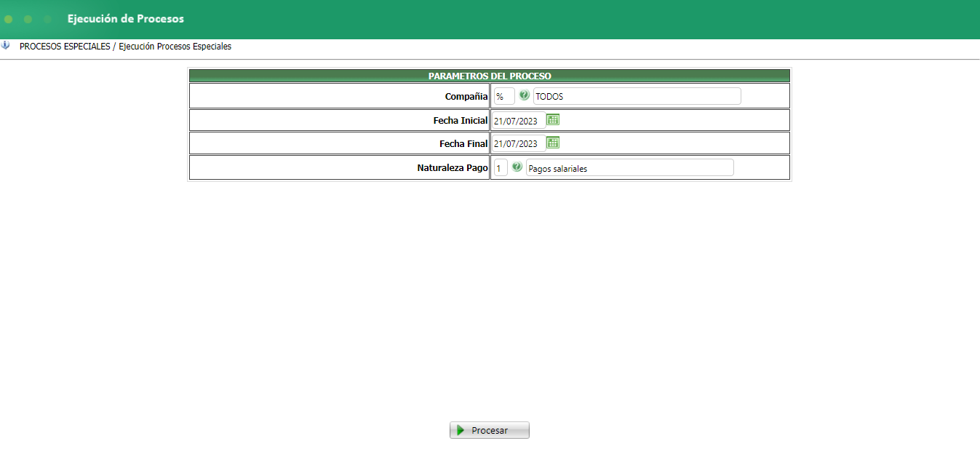Click the Fecha Final label
The height and width of the screenshot is (465, 980).
click(463, 143)
